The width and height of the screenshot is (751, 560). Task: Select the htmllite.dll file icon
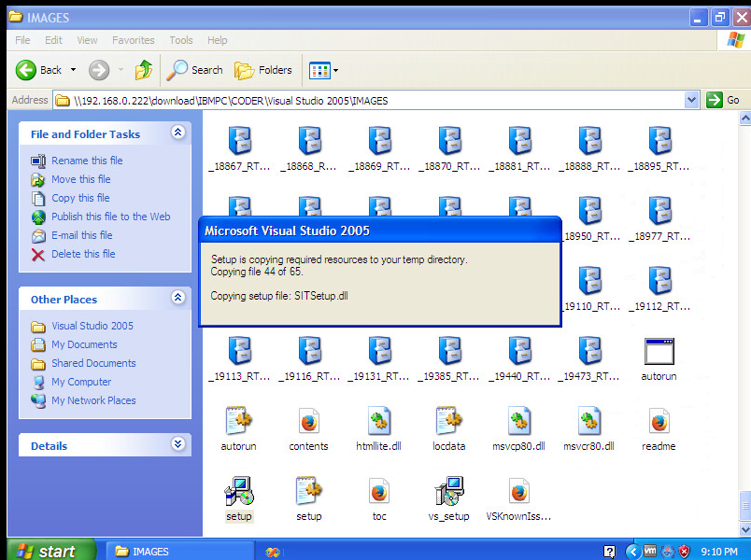378,422
